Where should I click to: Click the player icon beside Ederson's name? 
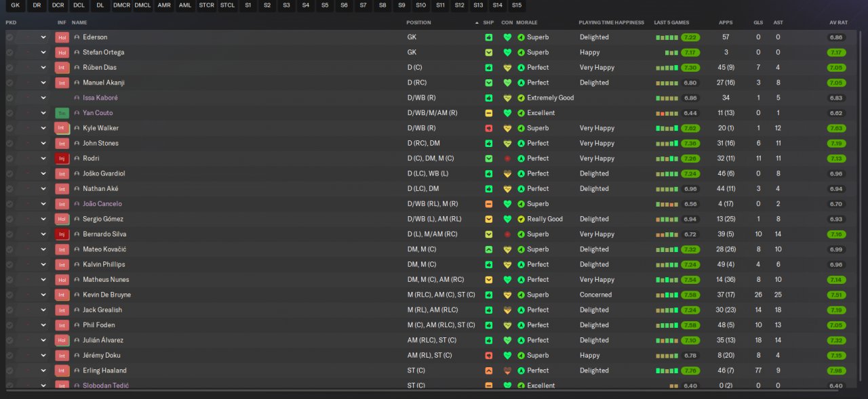click(77, 37)
